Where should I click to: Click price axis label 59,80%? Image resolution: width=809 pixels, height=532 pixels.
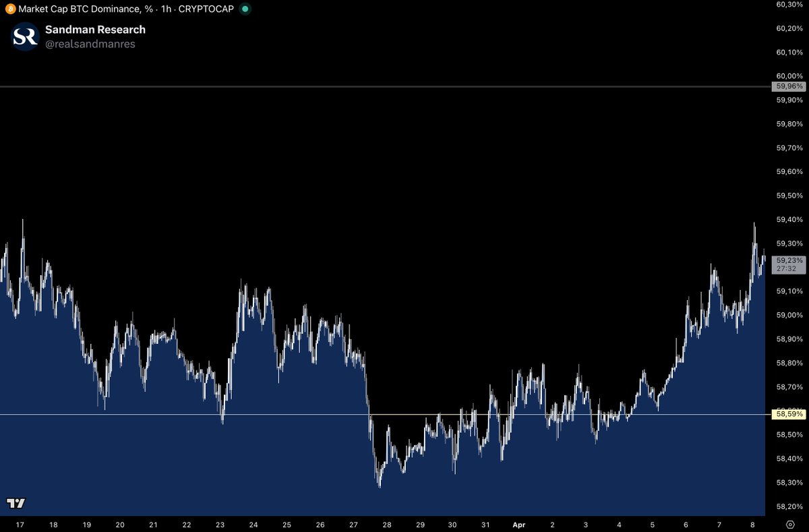789,124
